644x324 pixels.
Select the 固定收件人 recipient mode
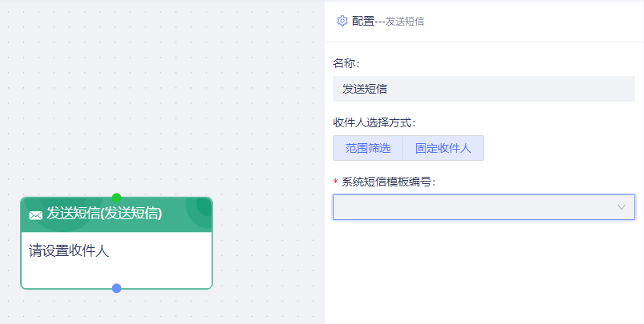point(443,148)
